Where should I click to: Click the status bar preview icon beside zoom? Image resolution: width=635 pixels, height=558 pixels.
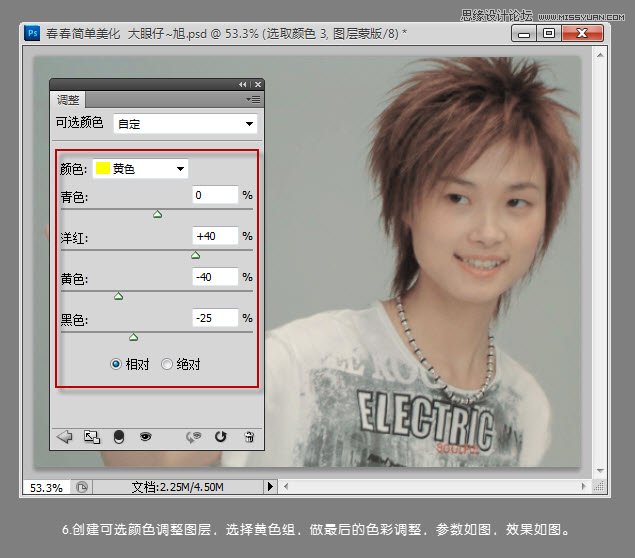pyautogui.click(x=82, y=487)
